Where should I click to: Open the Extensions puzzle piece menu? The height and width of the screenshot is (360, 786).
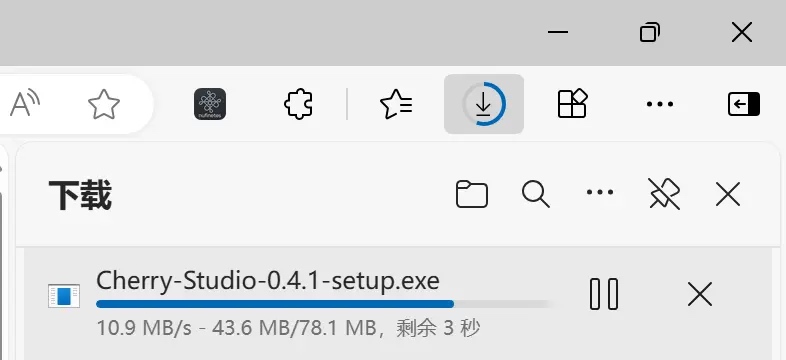click(x=298, y=104)
